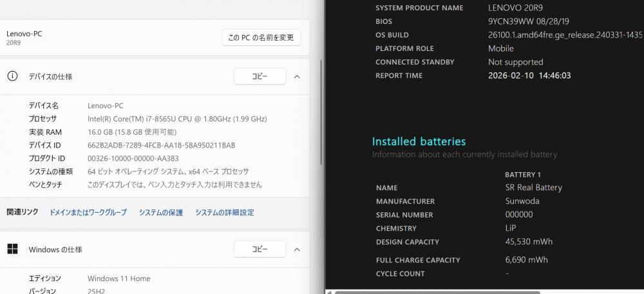Select the 64-bit system type value
Image resolution: width=644 pixels, height=294 pixels.
(x=168, y=171)
